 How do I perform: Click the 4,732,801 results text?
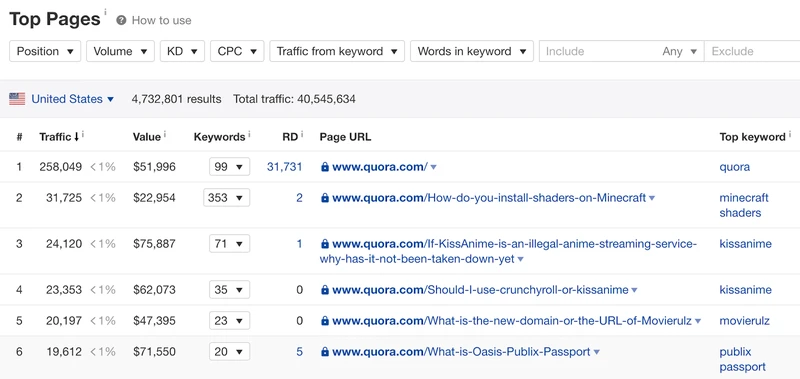click(x=177, y=99)
